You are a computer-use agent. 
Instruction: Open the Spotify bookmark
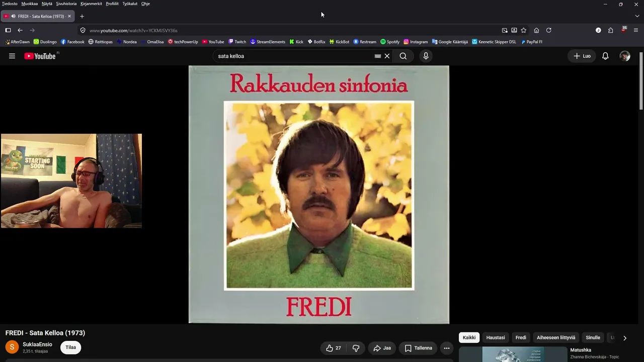(x=390, y=42)
